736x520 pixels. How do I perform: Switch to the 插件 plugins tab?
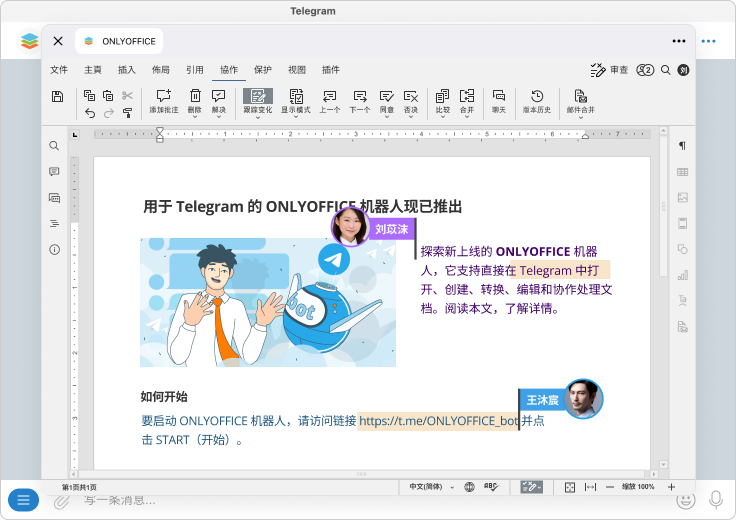(x=330, y=70)
